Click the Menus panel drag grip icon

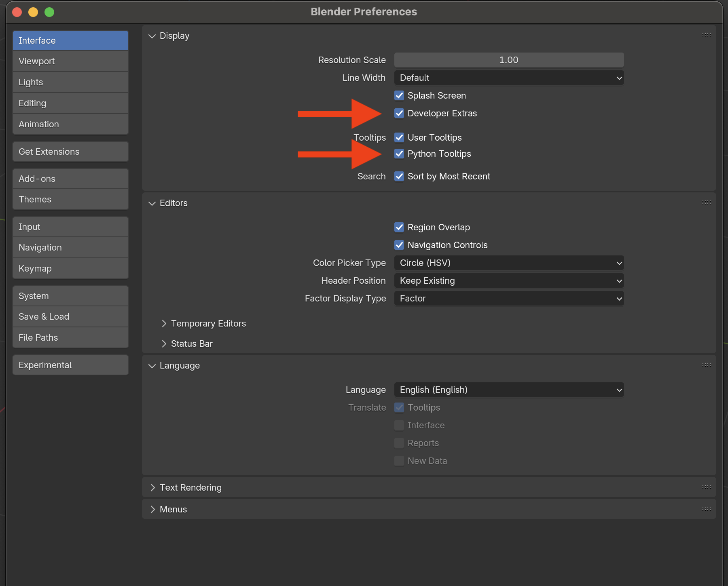point(706,509)
